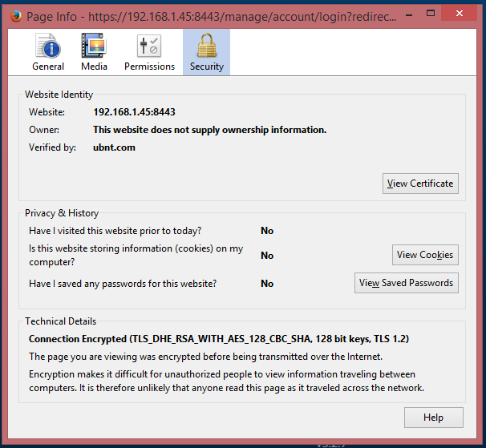Switch to the Media tab icon
Screen dimensions: 486x448
94,46
